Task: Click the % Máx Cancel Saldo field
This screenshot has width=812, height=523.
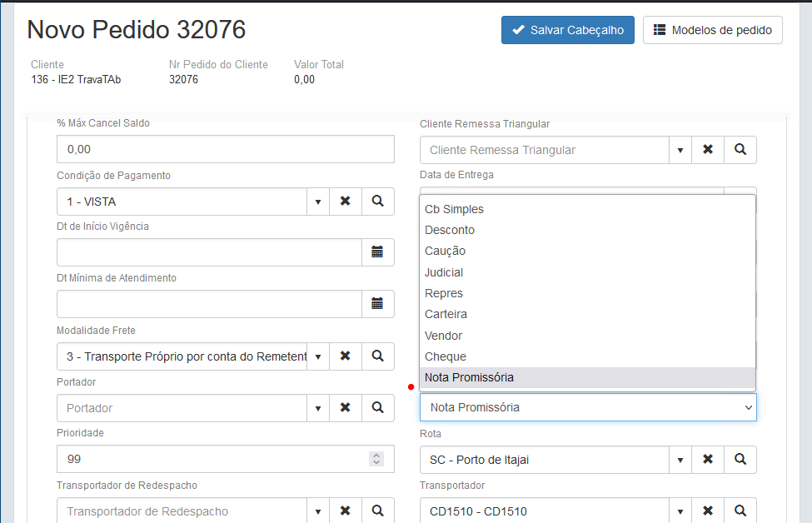Action: [x=225, y=150]
